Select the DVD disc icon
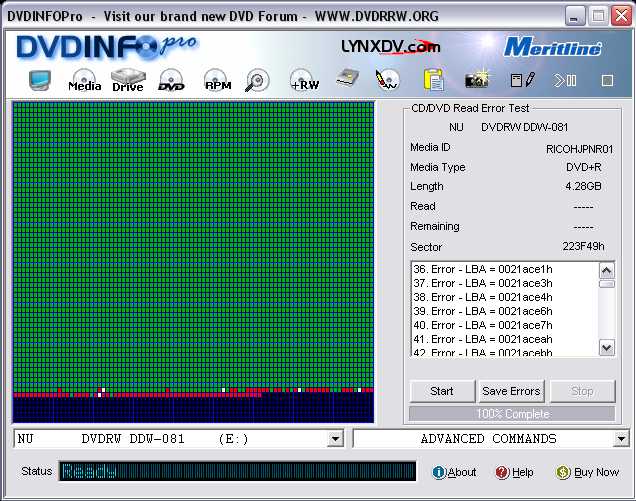 [x=171, y=80]
